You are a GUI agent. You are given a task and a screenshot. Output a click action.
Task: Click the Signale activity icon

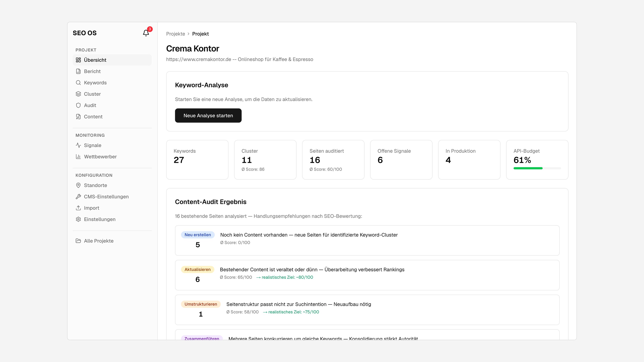pyautogui.click(x=78, y=145)
